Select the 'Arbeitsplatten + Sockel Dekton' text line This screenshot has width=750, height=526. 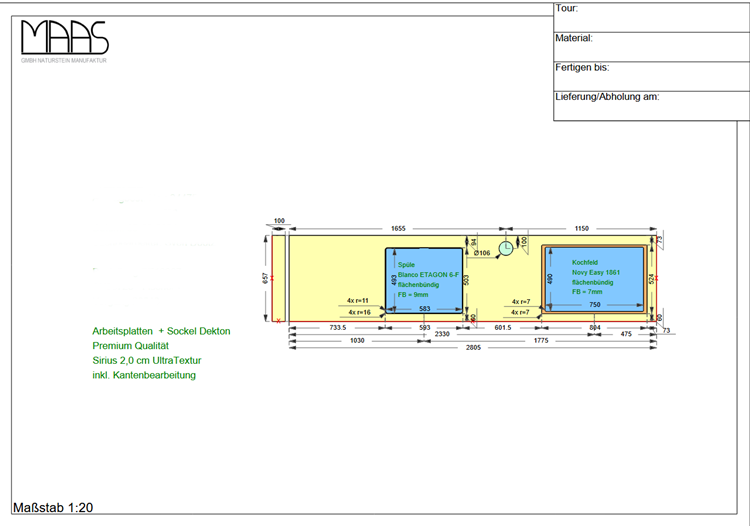161,331
